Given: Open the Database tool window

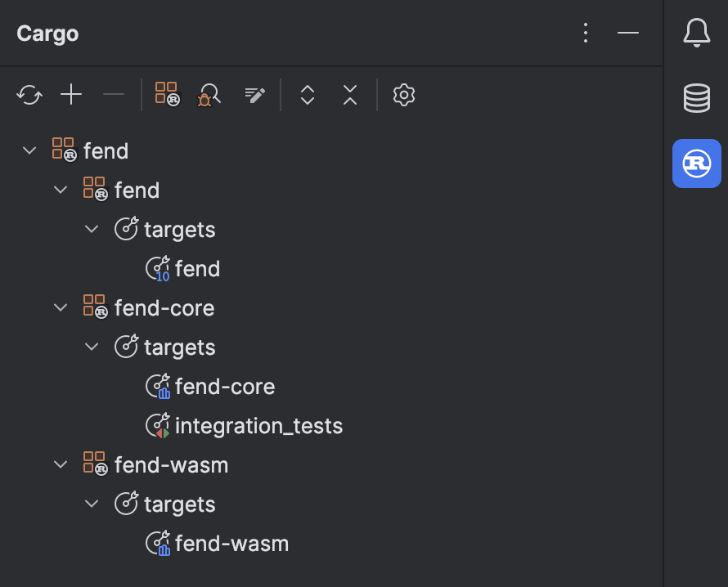Looking at the screenshot, I should tap(696, 98).
